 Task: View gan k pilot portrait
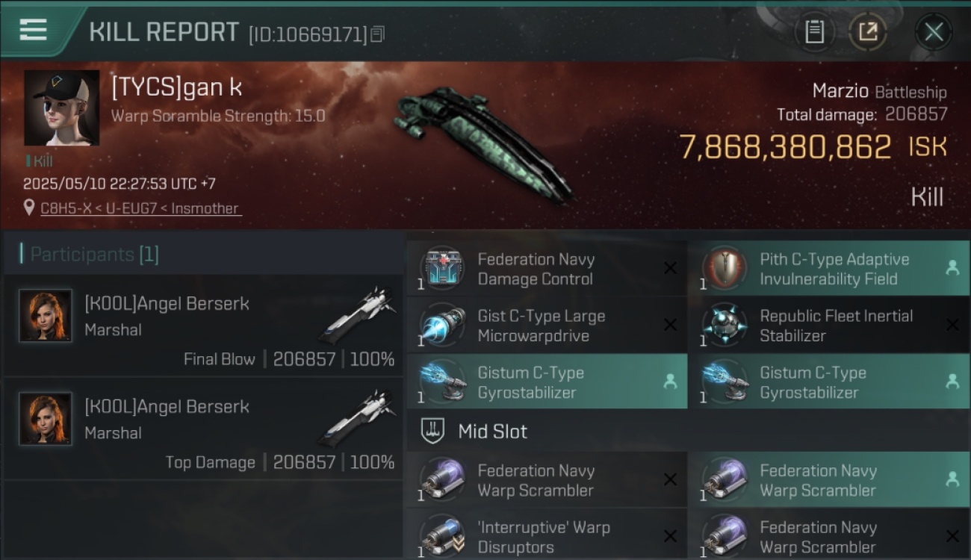(61, 108)
